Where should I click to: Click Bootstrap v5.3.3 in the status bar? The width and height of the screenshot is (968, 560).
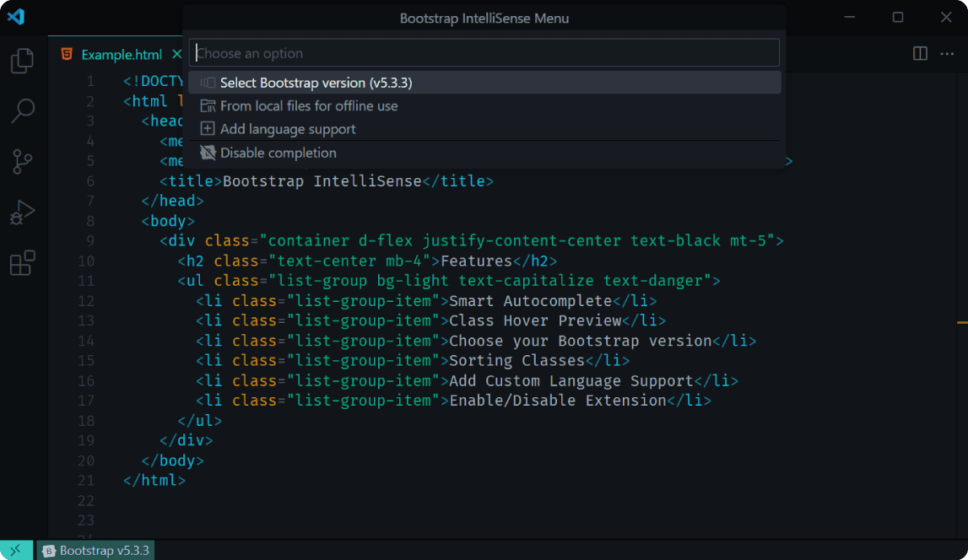(x=95, y=550)
